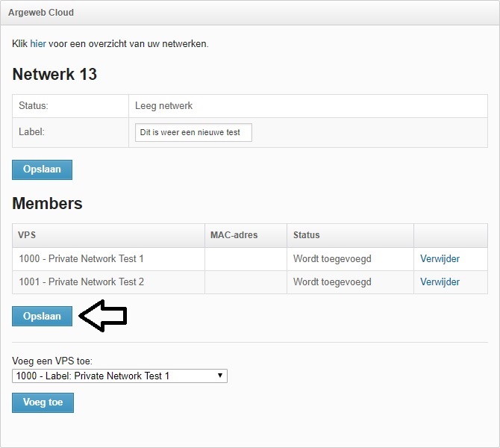500x448 pixels.
Task: Save the label with the upper Opslaan button
Action: click(x=42, y=169)
